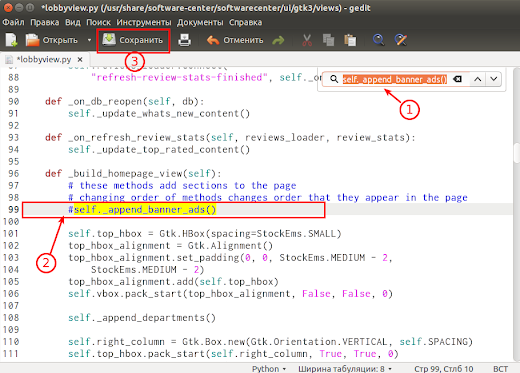Click the line number 101
This screenshot has width=520, height=373.
click(x=11, y=234)
